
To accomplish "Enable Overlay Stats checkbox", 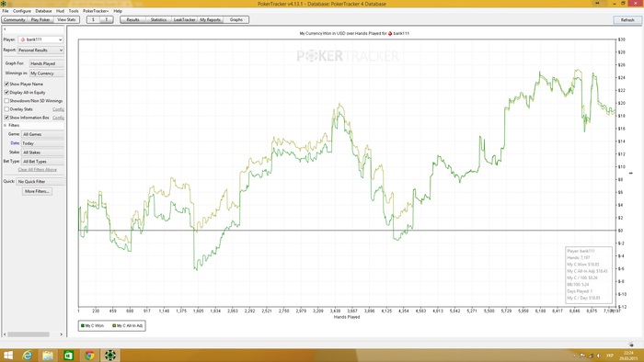I will pyautogui.click(x=6, y=109).
